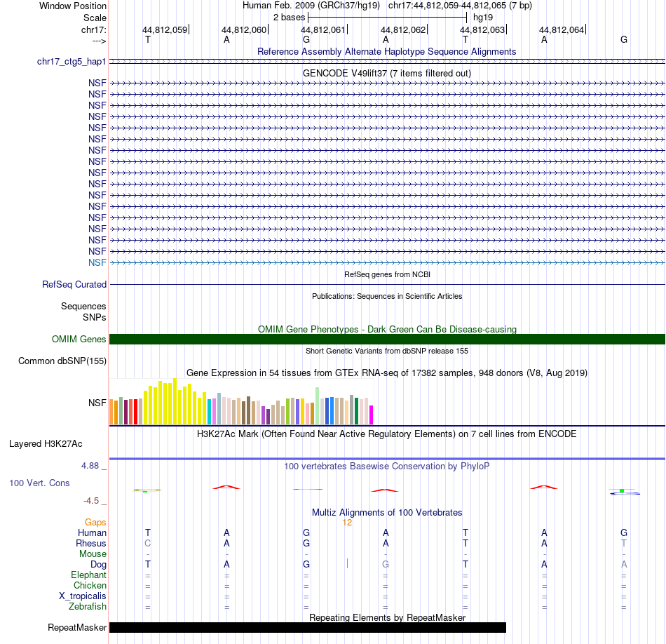
Task: Click the NSF label beside GTEx bar chart
Action: coord(97,403)
